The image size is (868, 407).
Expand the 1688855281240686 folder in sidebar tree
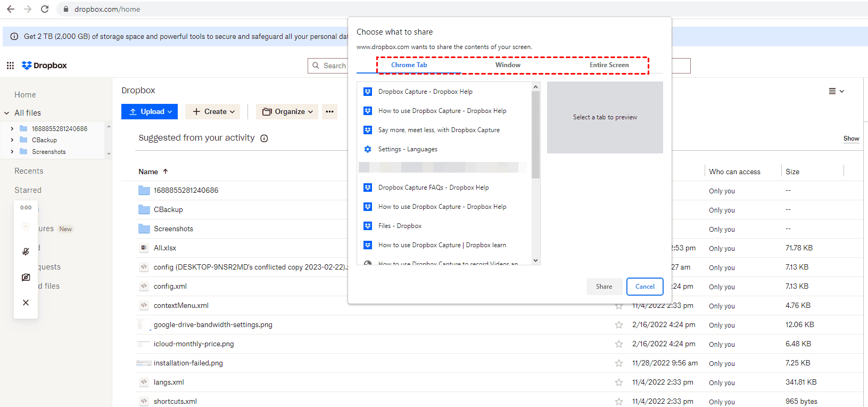pyautogui.click(x=12, y=128)
